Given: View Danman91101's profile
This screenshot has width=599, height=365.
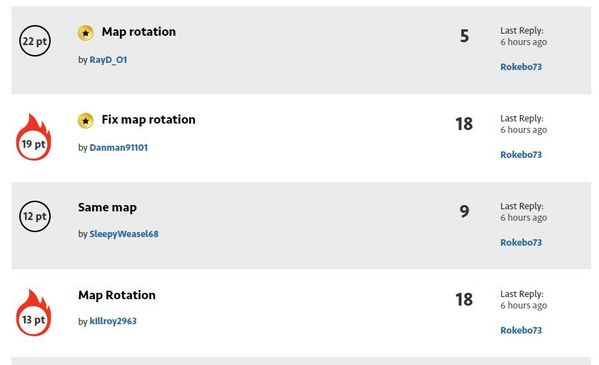Looking at the screenshot, I should coord(118,148).
